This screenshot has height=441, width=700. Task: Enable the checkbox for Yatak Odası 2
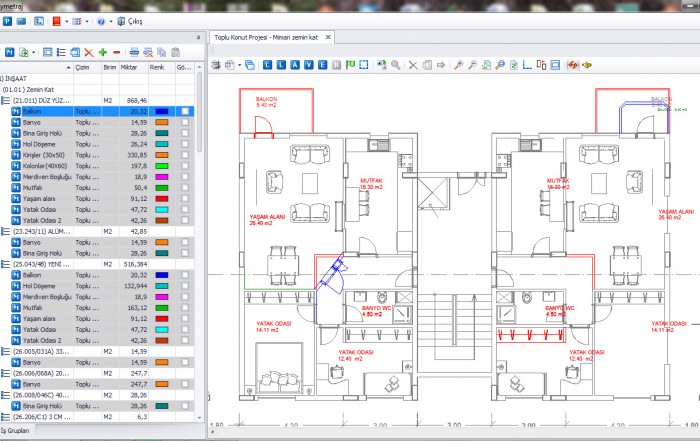184,220
